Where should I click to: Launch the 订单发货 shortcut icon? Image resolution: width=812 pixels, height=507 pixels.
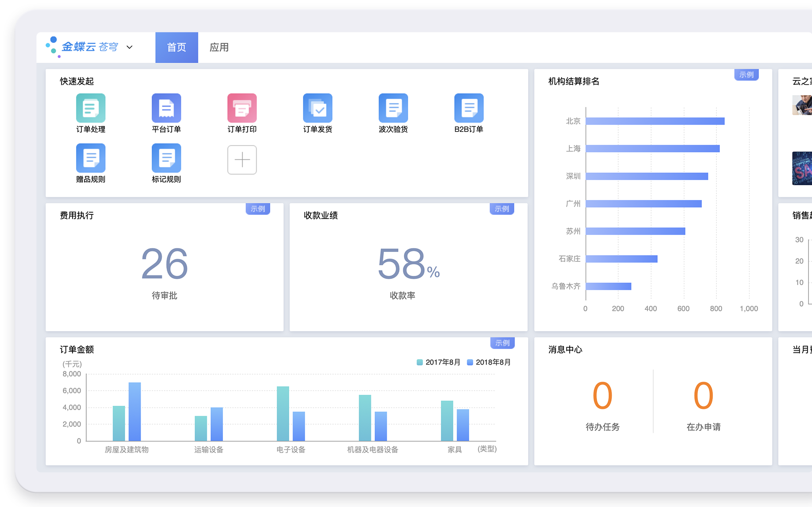[x=318, y=108]
